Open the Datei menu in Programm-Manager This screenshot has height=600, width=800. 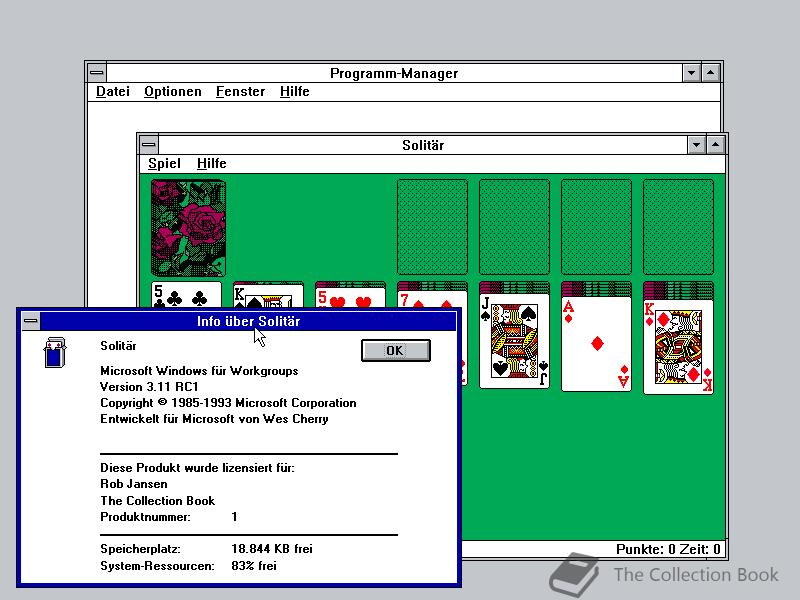click(113, 92)
